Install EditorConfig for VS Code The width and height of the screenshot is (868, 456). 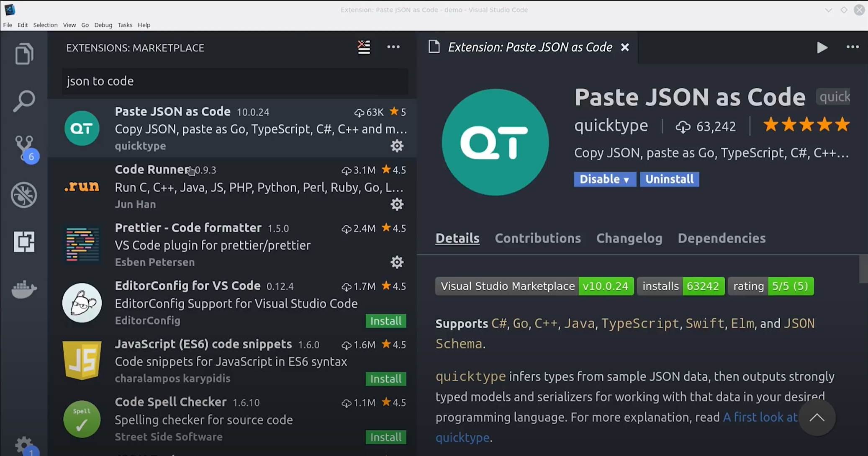click(385, 321)
